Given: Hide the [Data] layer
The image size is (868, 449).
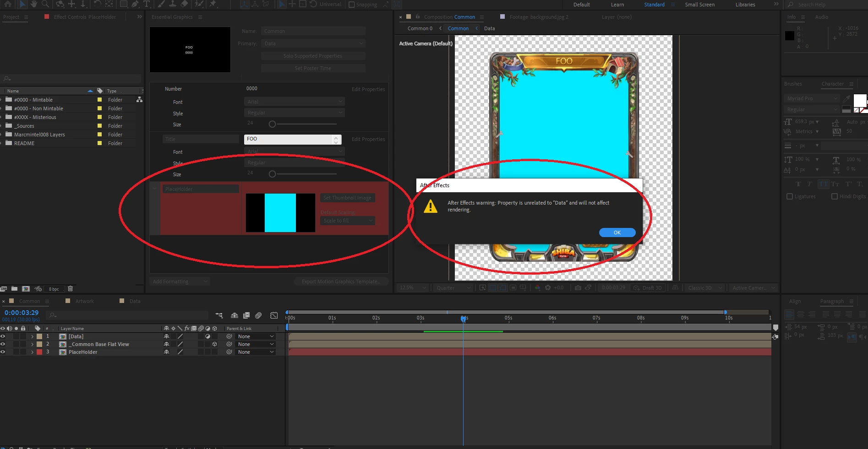Looking at the screenshot, I should (3, 336).
